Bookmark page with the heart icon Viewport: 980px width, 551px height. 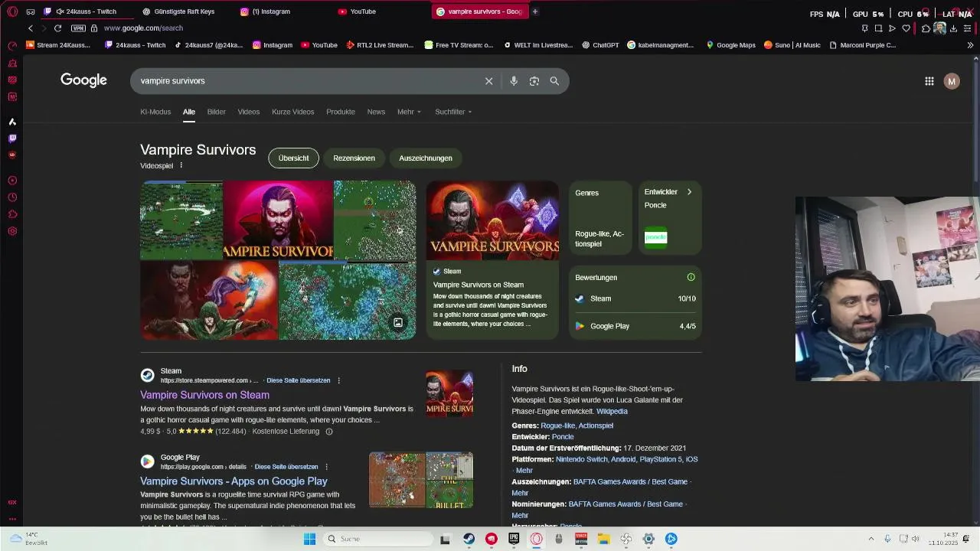click(906, 28)
